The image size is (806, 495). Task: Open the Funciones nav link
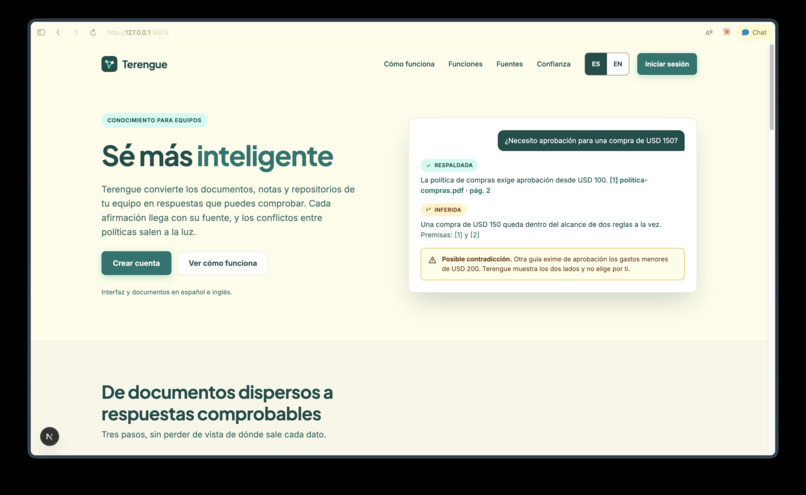pyautogui.click(x=465, y=64)
